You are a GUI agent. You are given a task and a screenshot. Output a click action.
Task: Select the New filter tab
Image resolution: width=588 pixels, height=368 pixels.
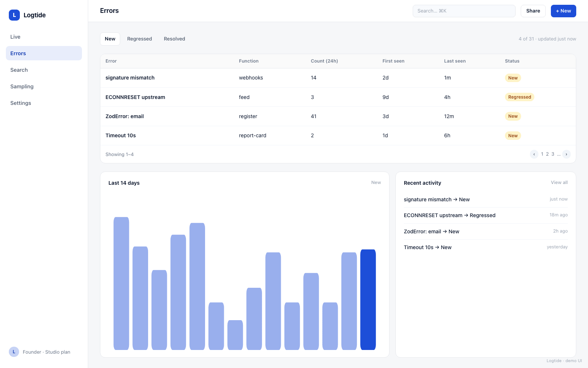110,39
